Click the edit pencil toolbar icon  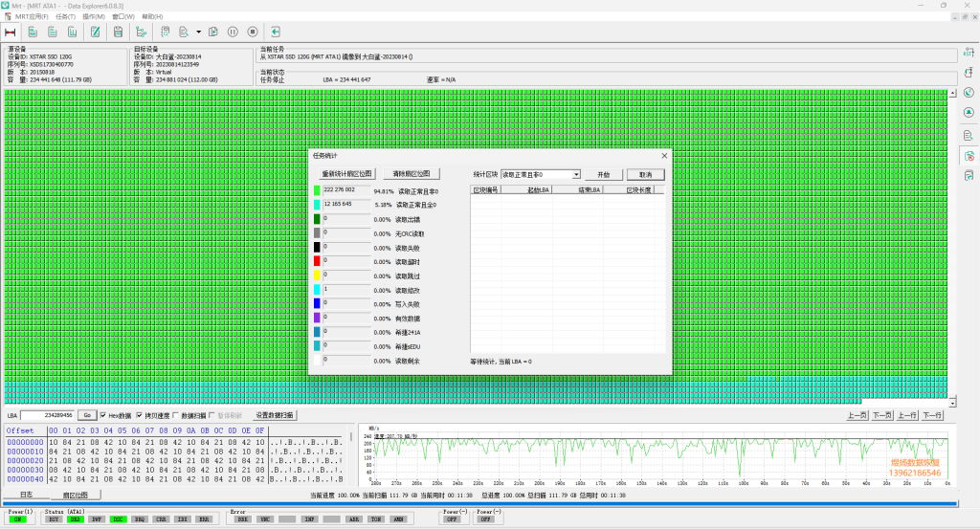click(x=95, y=32)
